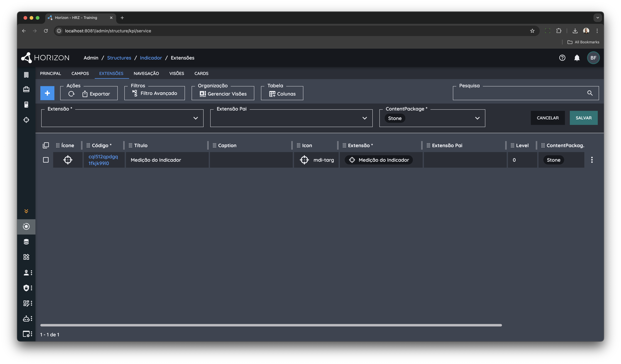
Task: Click the Medição do Indicador extension chip
Action: pos(379,160)
